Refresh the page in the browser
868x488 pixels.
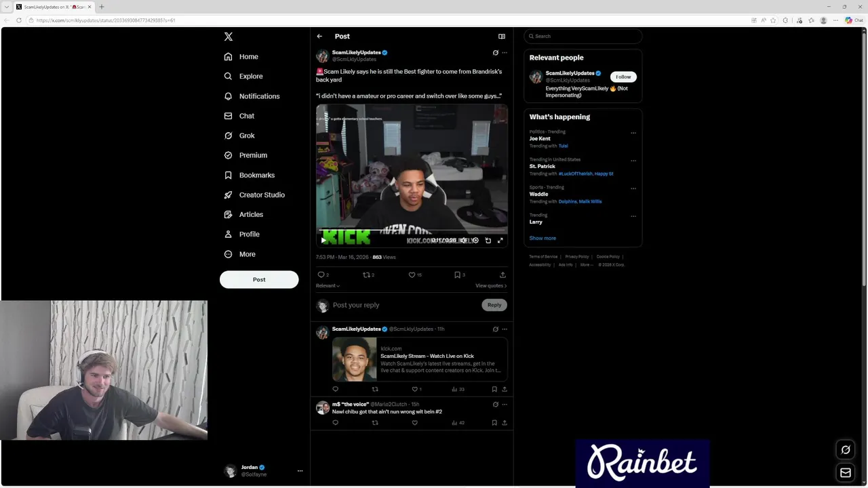pyautogui.click(x=18, y=20)
